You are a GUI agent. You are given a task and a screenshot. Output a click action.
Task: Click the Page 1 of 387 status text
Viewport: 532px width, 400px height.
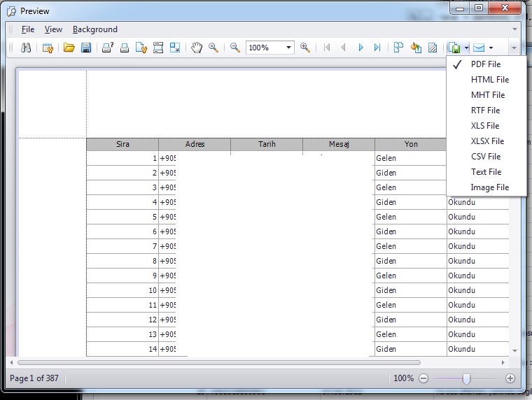click(x=34, y=378)
